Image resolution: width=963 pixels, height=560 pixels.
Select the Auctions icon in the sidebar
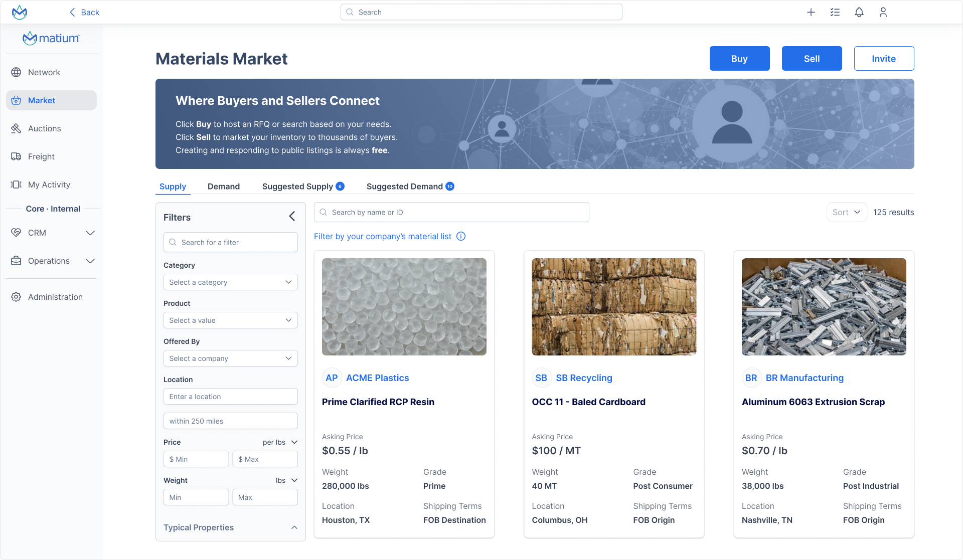tap(16, 128)
